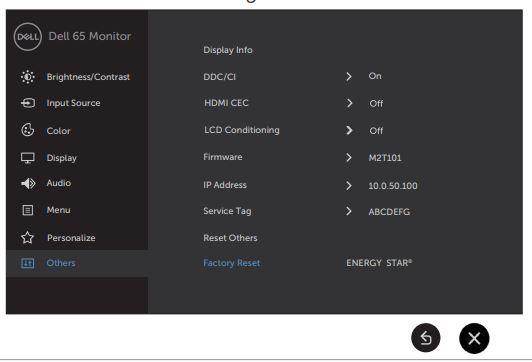The height and width of the screenshot is (362, 532).
Task: Select the Input Source arrow icon
Action: tap(27, 103)
